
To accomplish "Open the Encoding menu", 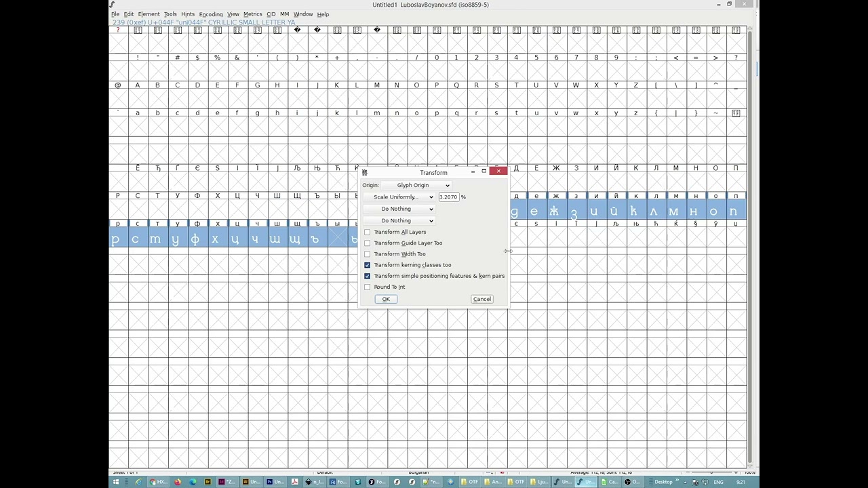I will [211, 14].
